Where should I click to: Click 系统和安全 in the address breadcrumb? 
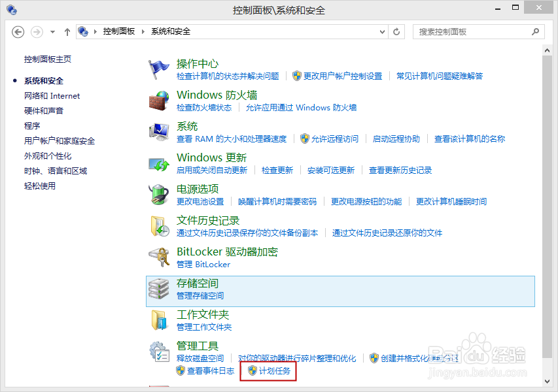point(171,31)
